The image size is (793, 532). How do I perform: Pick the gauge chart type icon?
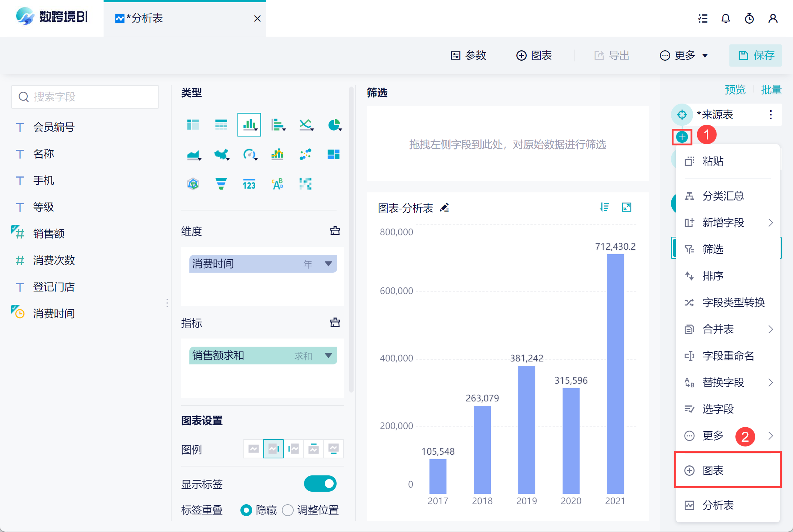click(x=249, y=154)
